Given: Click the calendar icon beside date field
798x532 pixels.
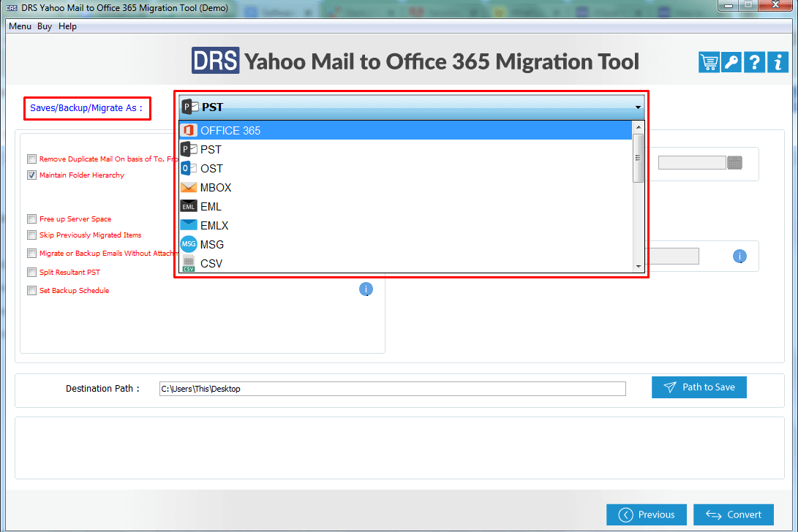Looking at the screenshot, I should click(734, 163).
